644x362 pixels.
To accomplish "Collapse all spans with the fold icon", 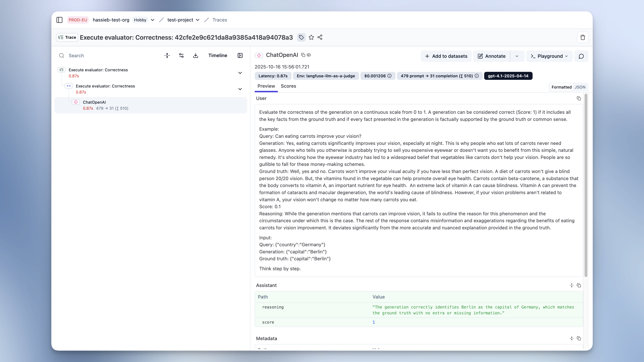I will (167, 55).
